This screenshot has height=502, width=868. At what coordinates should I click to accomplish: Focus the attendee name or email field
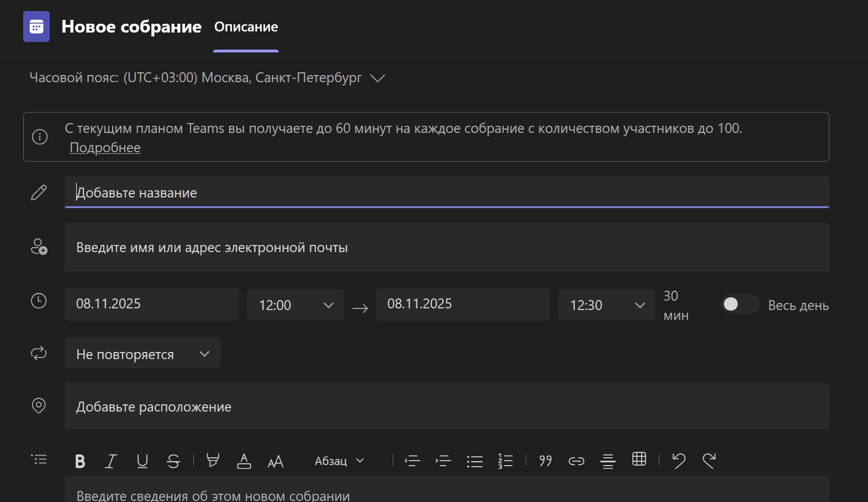click(447, 247)
